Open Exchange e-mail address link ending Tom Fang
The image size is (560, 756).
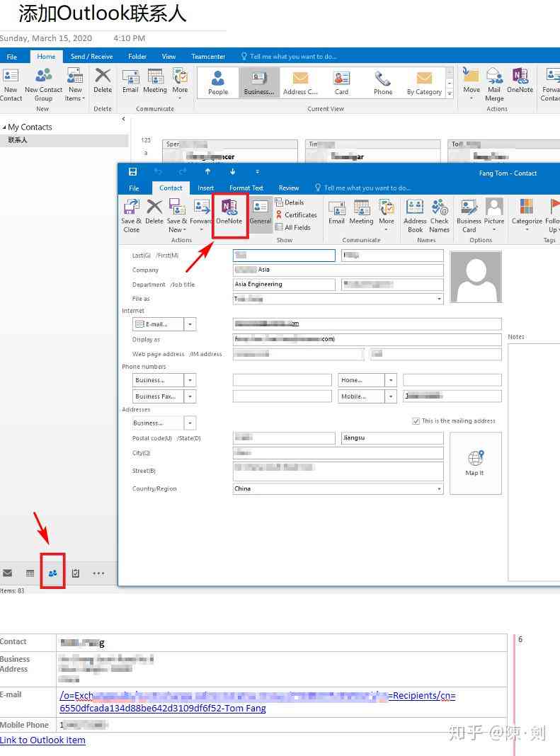pos(258,702)
